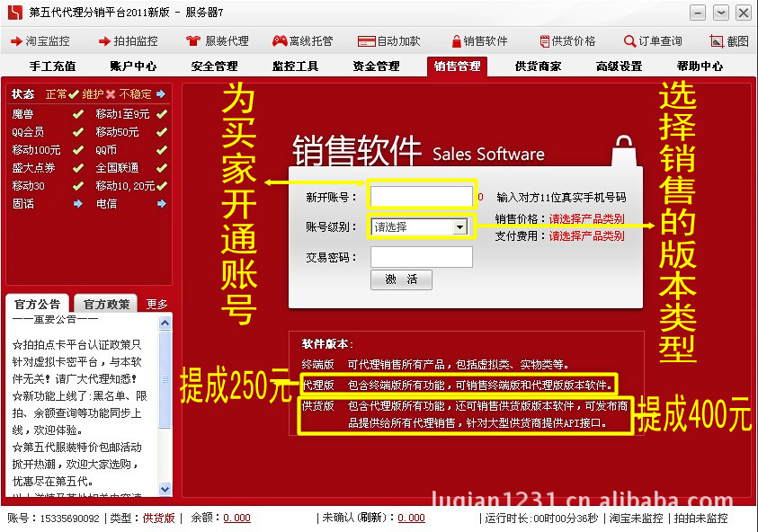758x532 pixels.
Task: Click the 自动加款 card icon
Action: (x=366, y=41)
